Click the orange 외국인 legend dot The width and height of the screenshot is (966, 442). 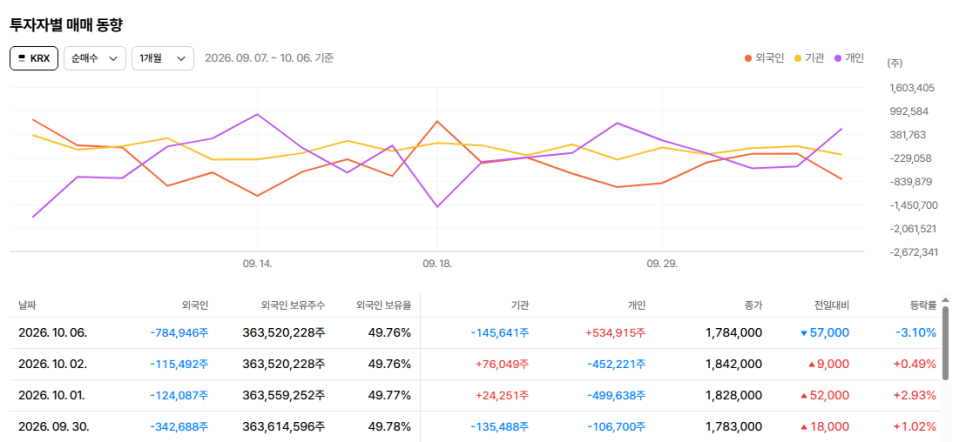coord(748,59)
